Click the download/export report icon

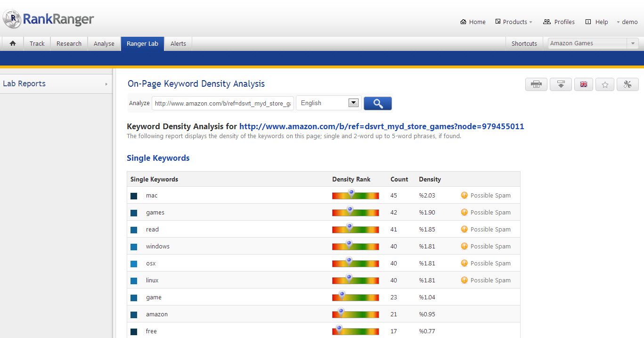(x=561, y=84)
